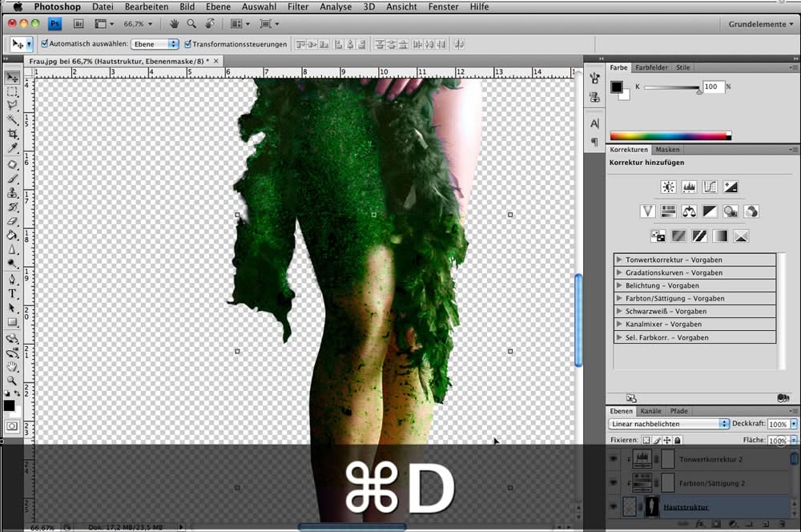Select the Path Selection arrow tool
This screenshot has width=801, height=532.
pyautogui.click(x=12, y=308)
